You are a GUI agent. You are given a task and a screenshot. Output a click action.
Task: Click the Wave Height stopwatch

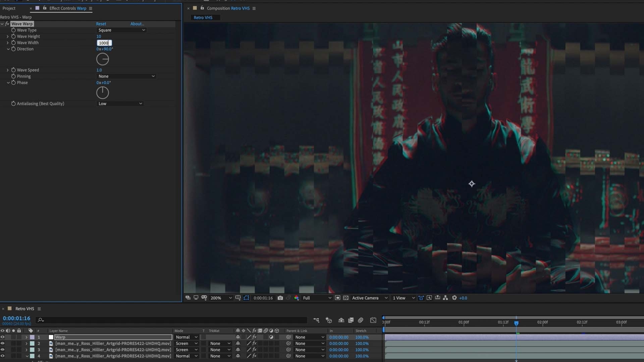(13, 36)
